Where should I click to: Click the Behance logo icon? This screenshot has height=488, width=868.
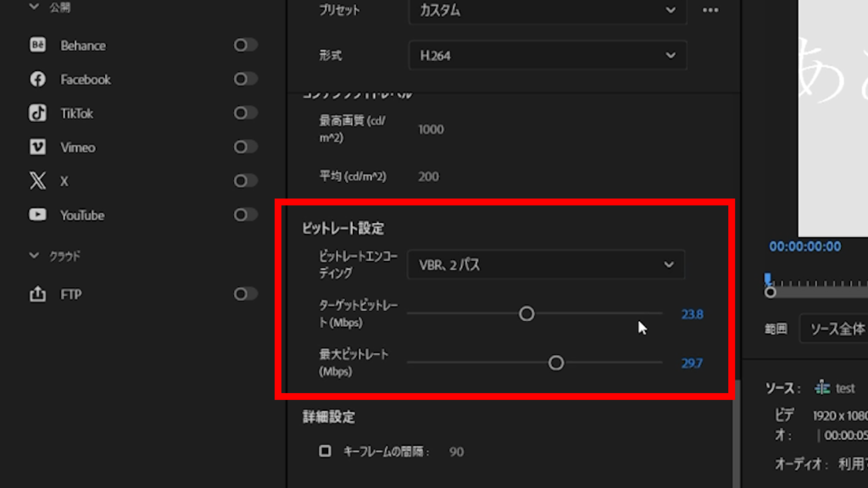click(37, 45)
